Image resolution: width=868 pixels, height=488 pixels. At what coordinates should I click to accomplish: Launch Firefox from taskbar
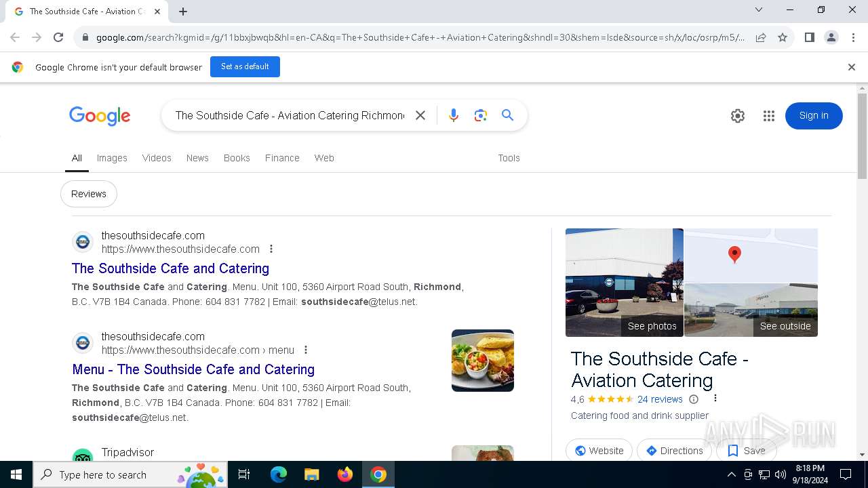click(345, 474)
